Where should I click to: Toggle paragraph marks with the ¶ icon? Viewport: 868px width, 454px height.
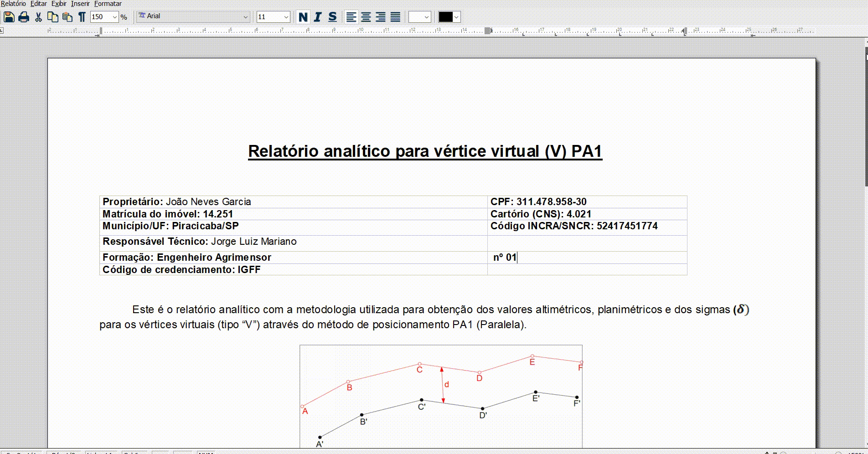[x=81, y=17]
